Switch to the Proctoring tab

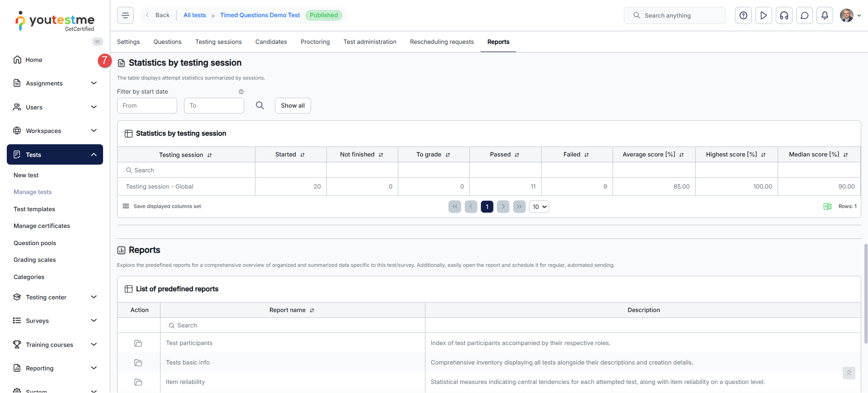point(315,42)
